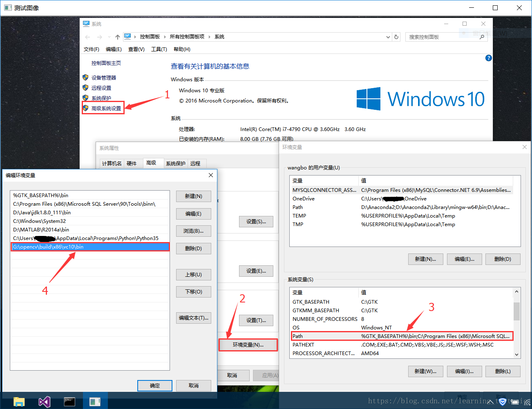This screenshot has height=409, width=532.
Task: Click 取消 in edit environment variable dialog
Action: [x=194, y=386]
